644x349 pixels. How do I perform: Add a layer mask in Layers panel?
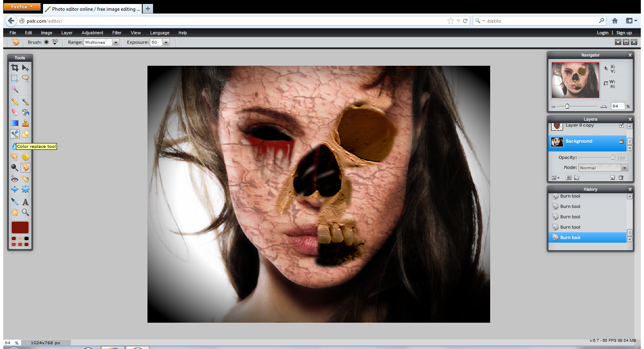[569, 178]
